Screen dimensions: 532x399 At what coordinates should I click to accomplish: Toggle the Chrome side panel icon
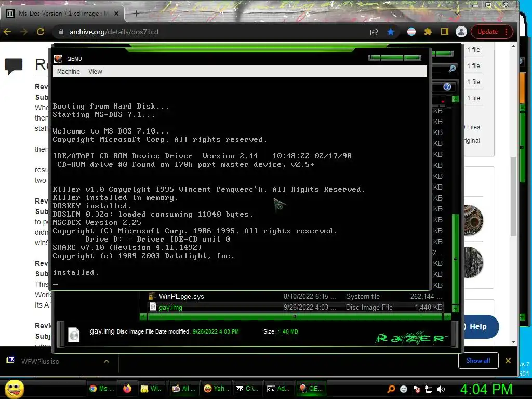pos(444,32)
